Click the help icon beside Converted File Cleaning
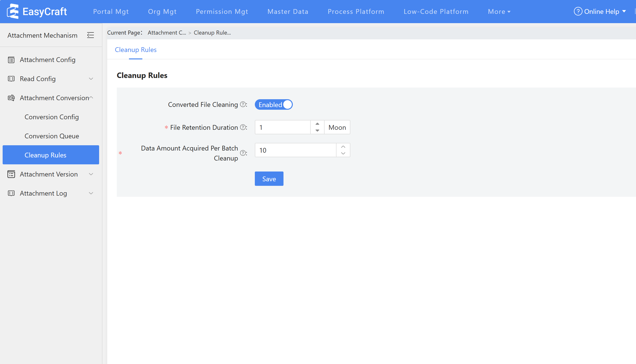Viewport: 636px width, 364px height. pyautogui.click(x=243, y=104)
